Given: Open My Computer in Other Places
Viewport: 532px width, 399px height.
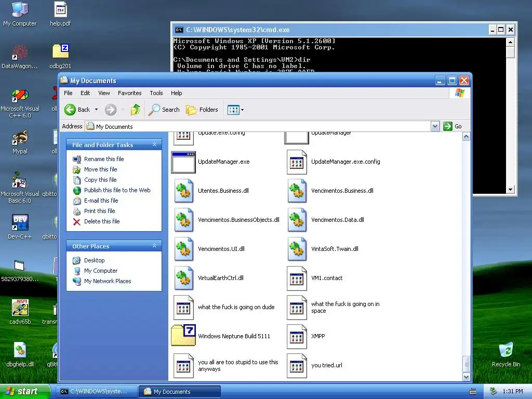Looking at the screenshot, I should pos(101,271).
